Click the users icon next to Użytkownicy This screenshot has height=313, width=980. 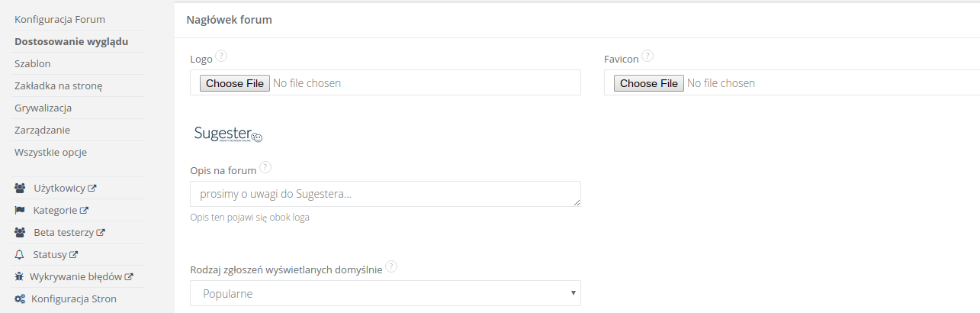pyautogui.click(x=21, y=188)
